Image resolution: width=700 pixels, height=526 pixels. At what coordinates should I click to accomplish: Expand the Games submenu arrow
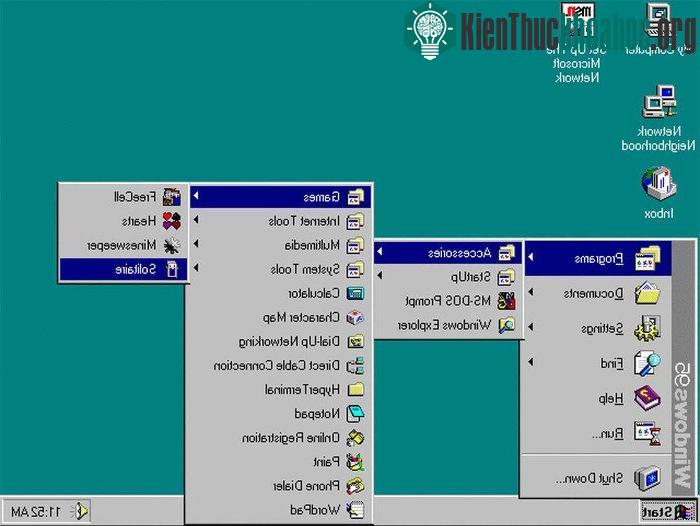coord(196,196)
